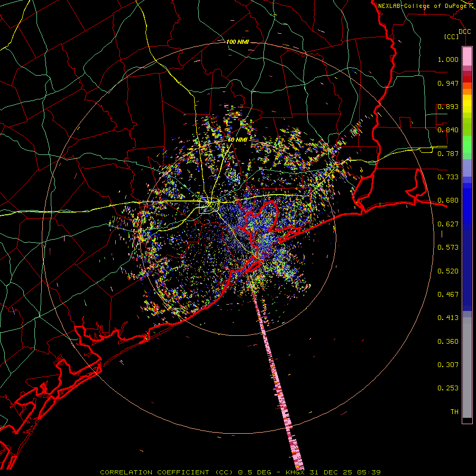Select the 0.893 scale value

(448, 106)
